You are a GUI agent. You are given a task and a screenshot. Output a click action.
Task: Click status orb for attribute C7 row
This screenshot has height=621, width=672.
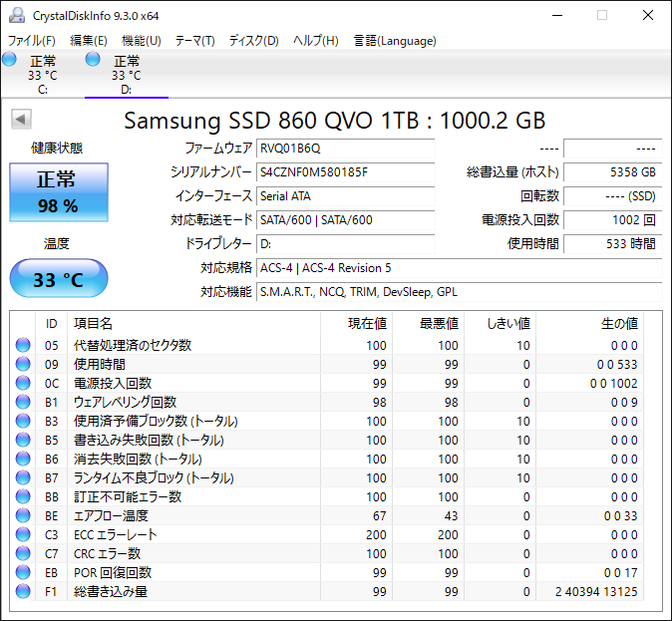[x=23, y=553]
